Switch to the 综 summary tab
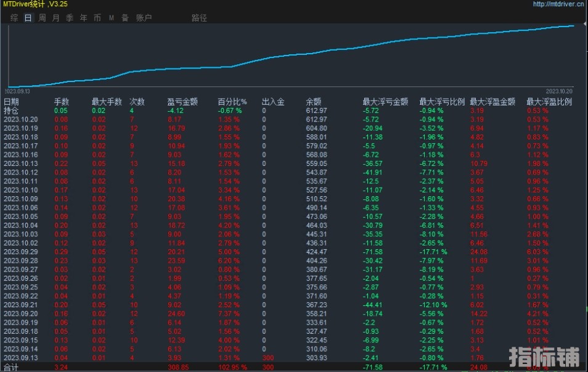Screen dimensions: 588x372 click(14, 18)
